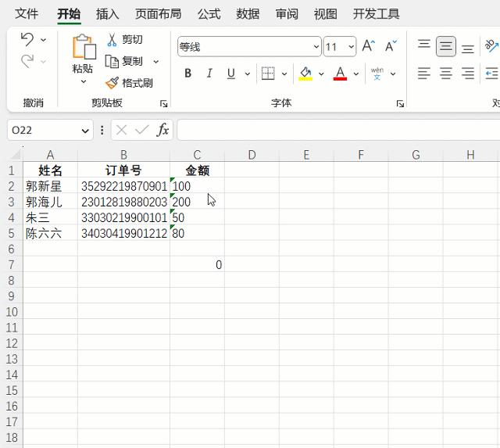Apply cell borders icon
This screenshot has height=448, width=500.
click(x=268, y=73)
